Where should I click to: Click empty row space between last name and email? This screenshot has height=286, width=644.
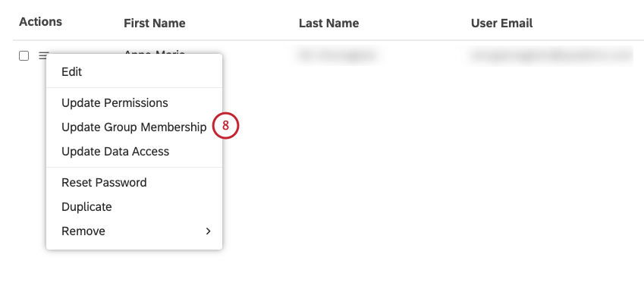pos(423,56)
